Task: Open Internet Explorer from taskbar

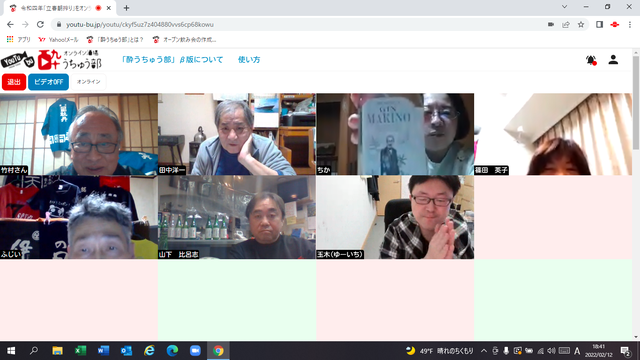Action: [149, 351]
